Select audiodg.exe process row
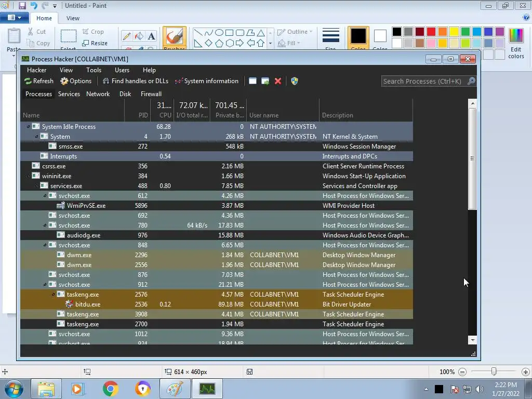Image resolution: width=532 pixels, height=399 pixels. point(217,235)
